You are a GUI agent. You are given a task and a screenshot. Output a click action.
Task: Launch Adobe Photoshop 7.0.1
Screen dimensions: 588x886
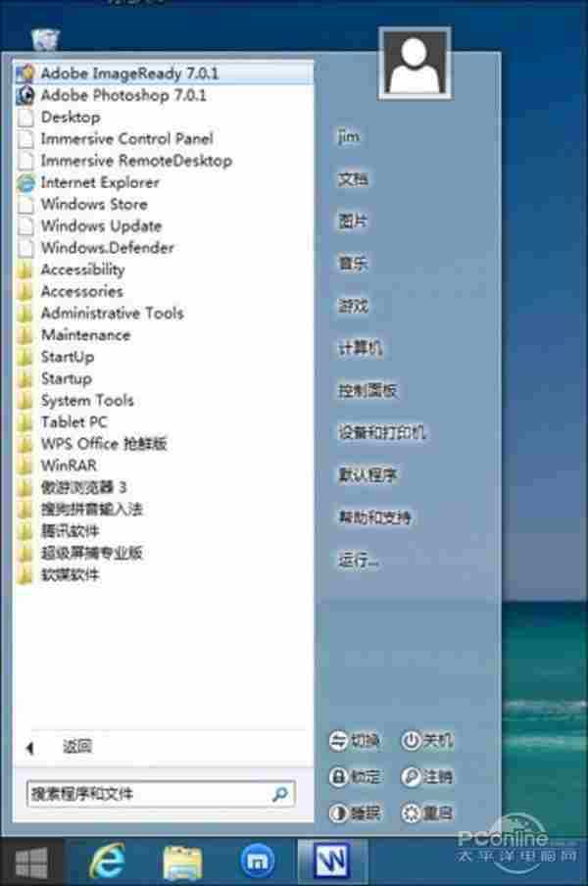(122, 95)
